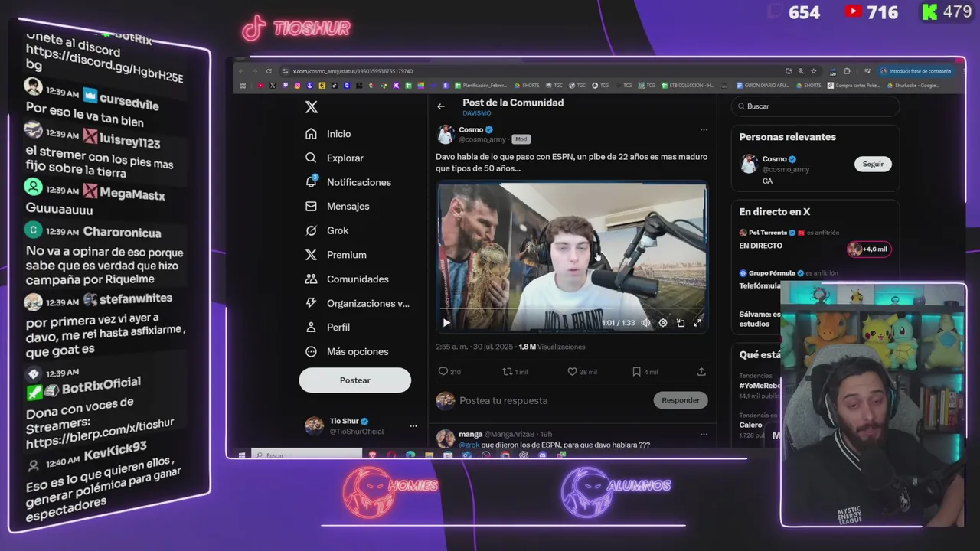
Task: Go to Inicio in X sidebar
Action: click(x=328, y=134)
